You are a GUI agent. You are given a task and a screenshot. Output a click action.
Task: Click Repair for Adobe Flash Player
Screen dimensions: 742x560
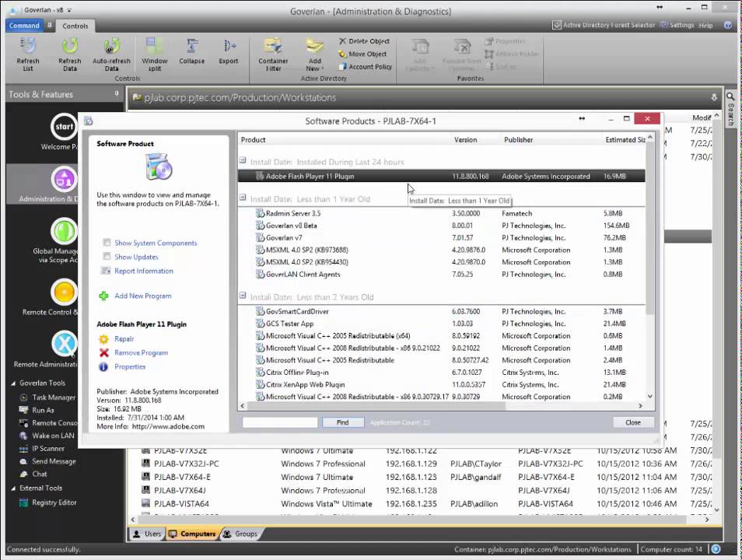pyautogui.click(x=124, y=339)
